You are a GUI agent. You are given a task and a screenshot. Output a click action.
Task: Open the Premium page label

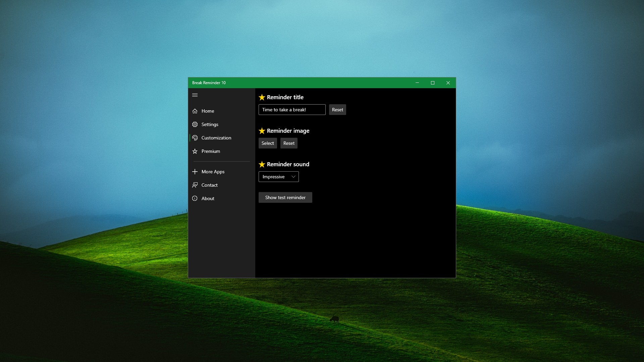point(211,151)
